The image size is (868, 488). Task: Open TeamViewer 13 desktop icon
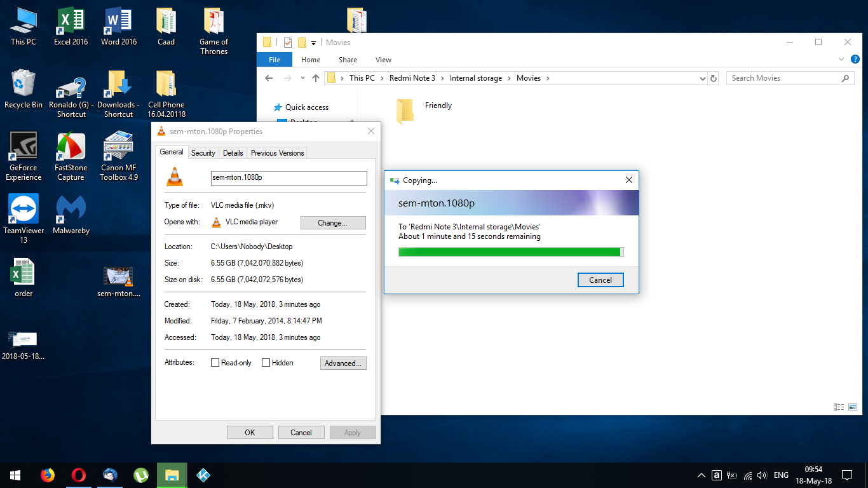(x=24, y=210)
